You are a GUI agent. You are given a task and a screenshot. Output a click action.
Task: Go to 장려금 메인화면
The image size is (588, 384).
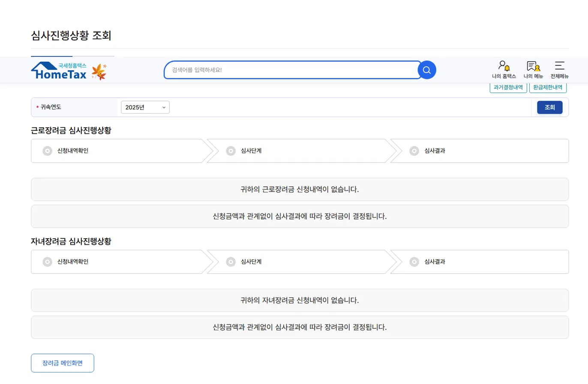coord(63,363)
